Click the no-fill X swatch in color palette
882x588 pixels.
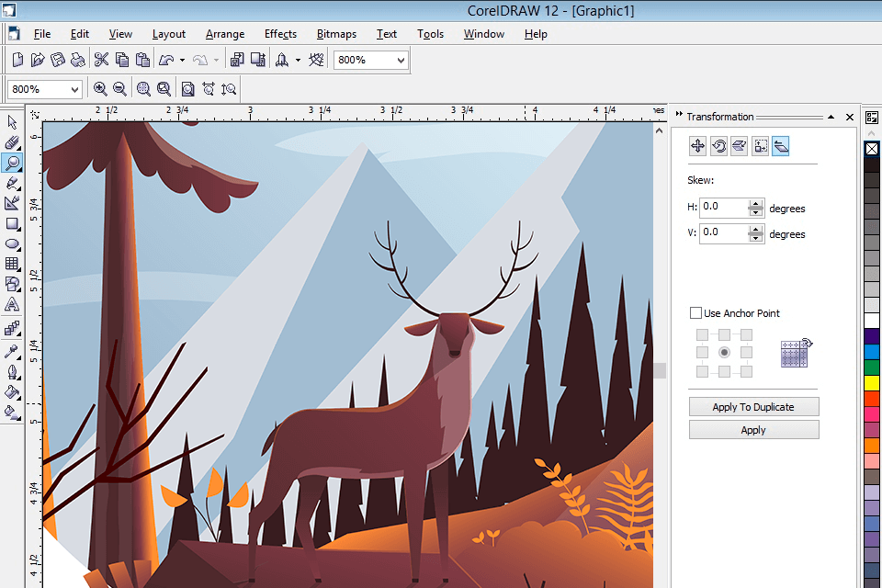[x=871, y=148]
